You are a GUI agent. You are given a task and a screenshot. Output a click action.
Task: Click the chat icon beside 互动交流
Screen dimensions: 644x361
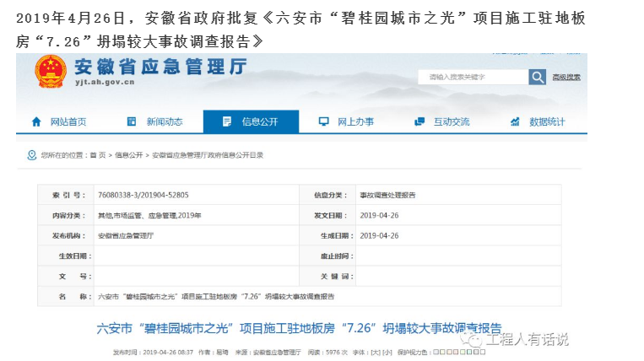(419, 121)
